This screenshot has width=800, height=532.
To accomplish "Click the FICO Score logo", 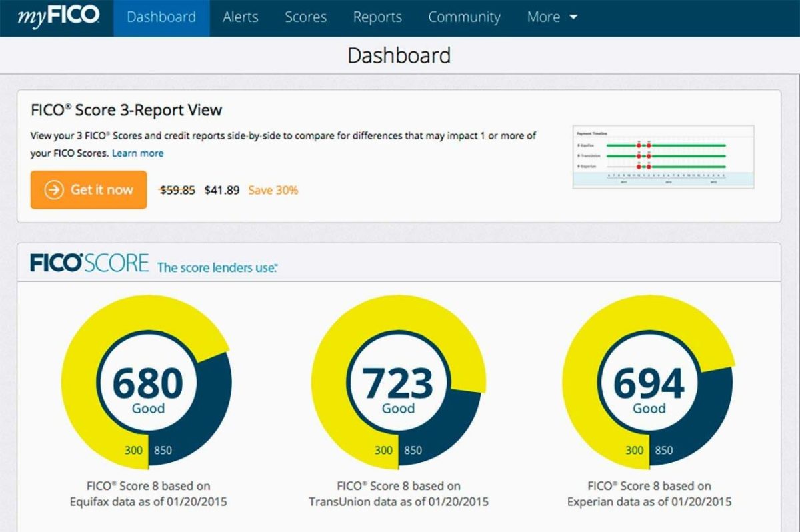I will 89,263.
